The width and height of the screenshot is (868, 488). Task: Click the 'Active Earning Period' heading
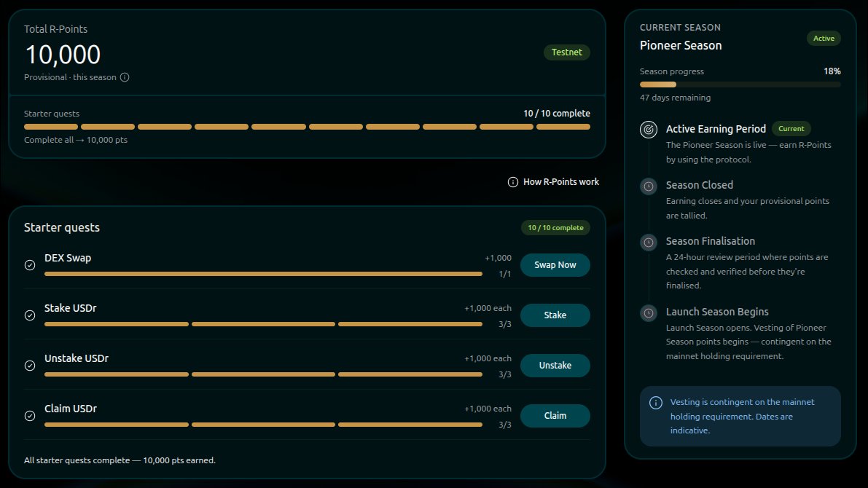[x=716, y=129]
